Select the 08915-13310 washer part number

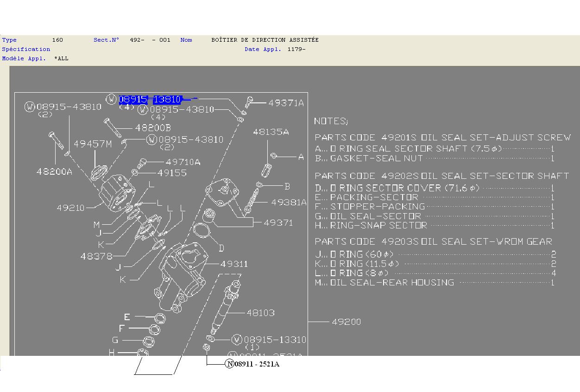(275, 340)
